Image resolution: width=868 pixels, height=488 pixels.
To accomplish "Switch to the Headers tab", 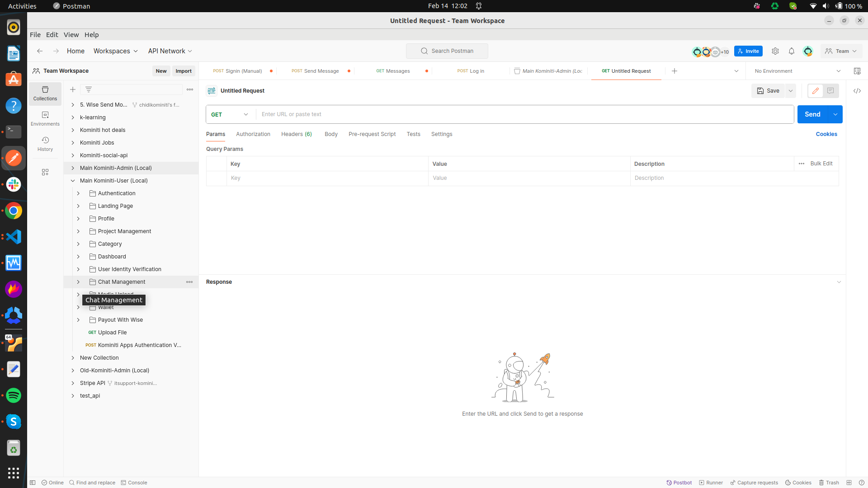I will (296, 134).
